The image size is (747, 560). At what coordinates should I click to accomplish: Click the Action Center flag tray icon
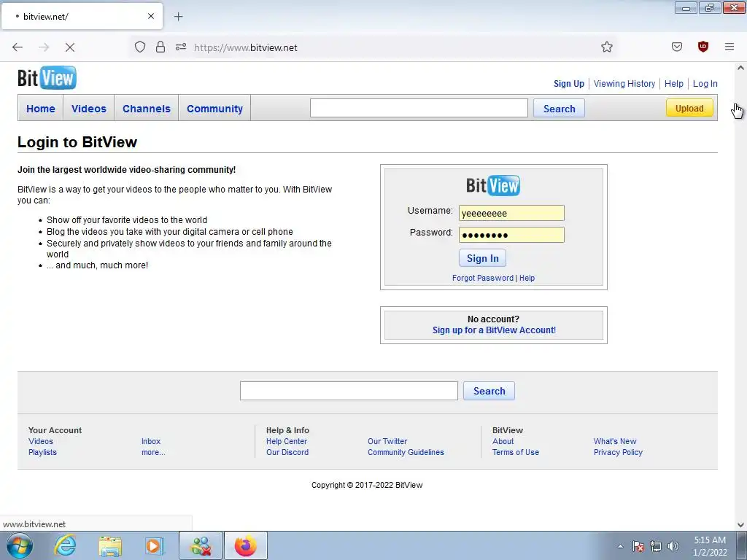(x=638, y=546)
